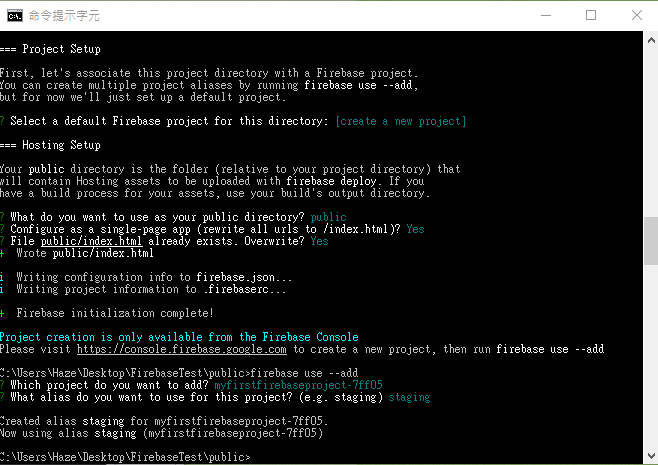The height and width of the screenshot is (465, 658).
Task: Open the Command Prompt system menu icon
Action: (x=15, y=16)
